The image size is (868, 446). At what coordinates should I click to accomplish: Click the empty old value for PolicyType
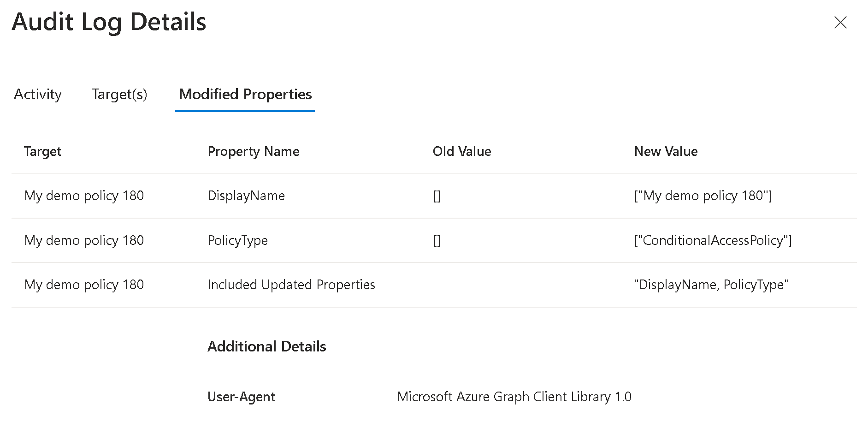(x=437, y=241)
